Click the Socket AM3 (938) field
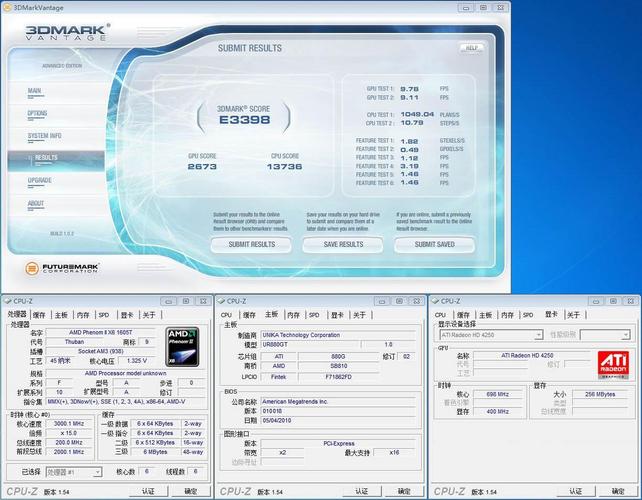 coord(100,351)
